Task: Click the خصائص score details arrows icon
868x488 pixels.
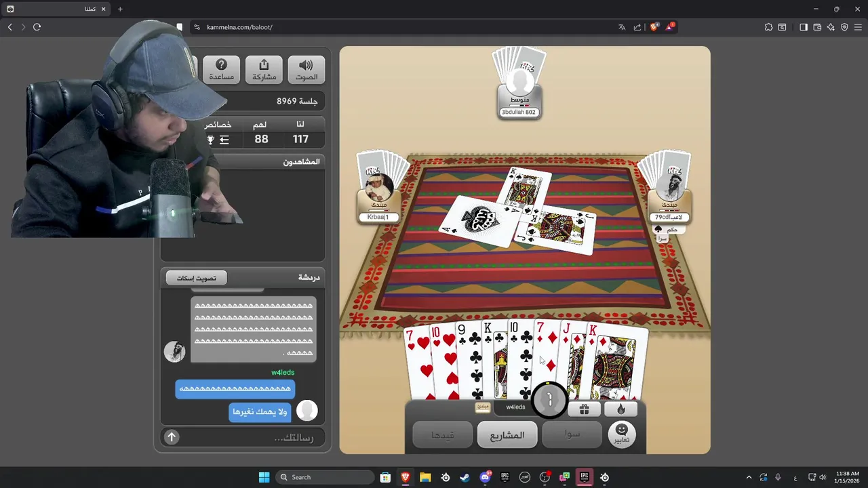Action: coord(224,140)
